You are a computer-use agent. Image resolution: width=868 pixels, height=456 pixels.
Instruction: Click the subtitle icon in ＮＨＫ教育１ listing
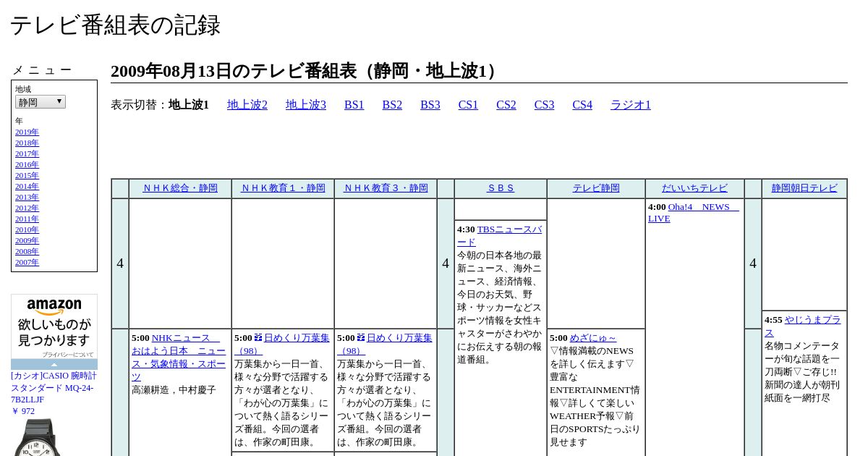[x=258, y=338]
